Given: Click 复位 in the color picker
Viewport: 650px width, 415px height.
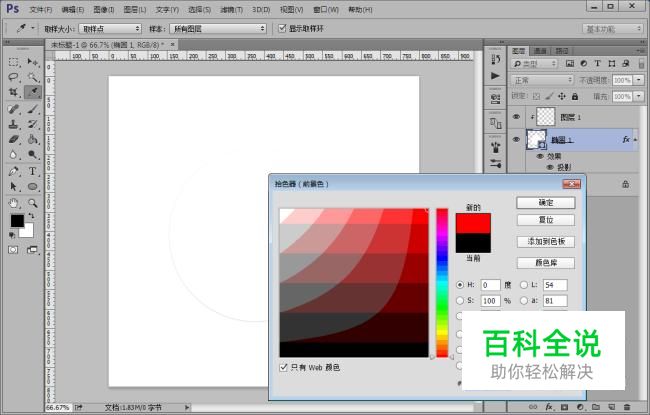Looking at the screenshot, I should click(x=546, y=220).
